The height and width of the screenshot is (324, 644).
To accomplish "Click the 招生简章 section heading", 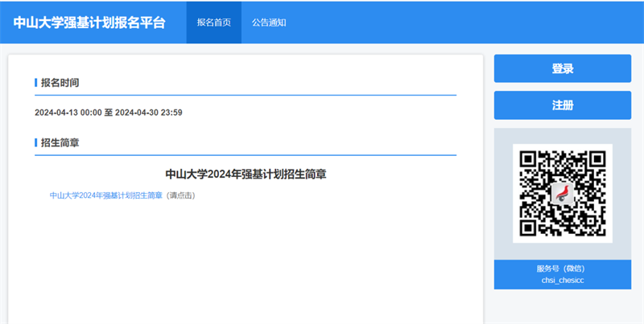I will 60,143.
